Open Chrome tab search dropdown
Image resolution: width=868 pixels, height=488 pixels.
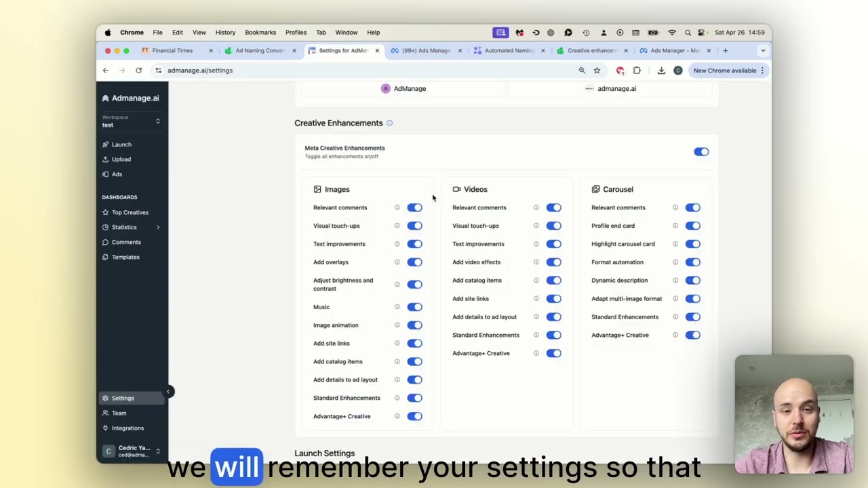(763, 51)
